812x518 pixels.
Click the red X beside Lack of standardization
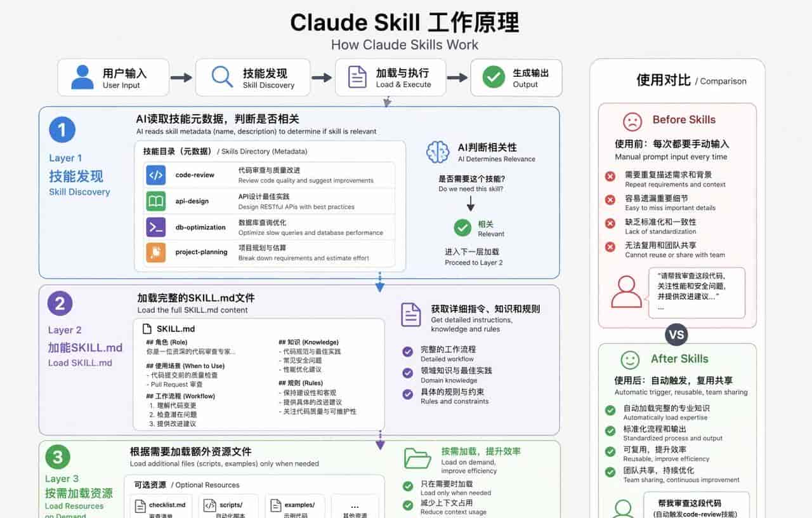pos(610,223)
